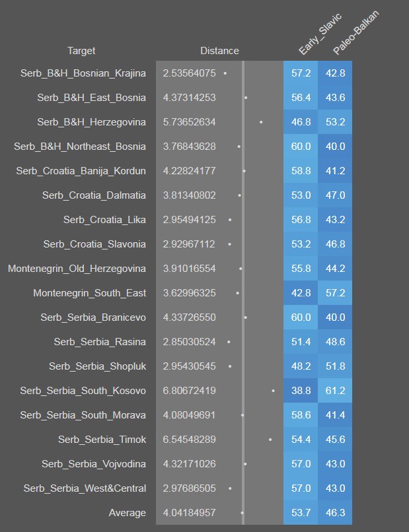Click the Serb_Croatia_Dalmatia target label
409x532 pixels.
click(94, 195)
